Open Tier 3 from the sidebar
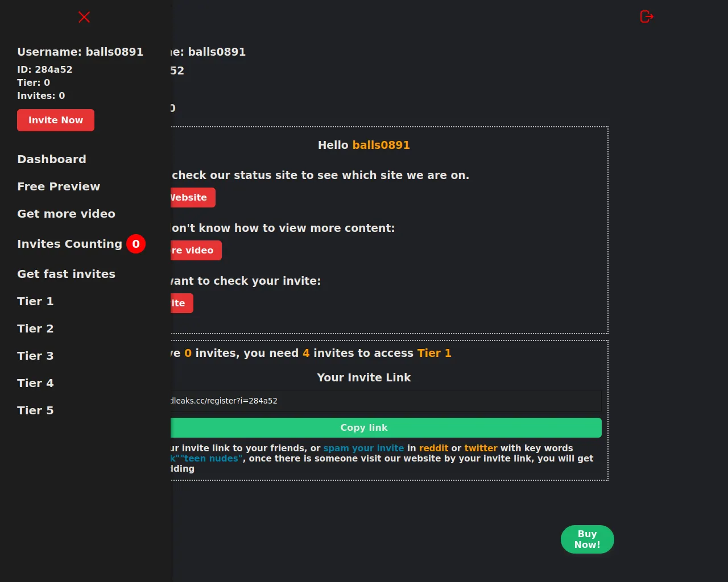 (x=35, y=356)
